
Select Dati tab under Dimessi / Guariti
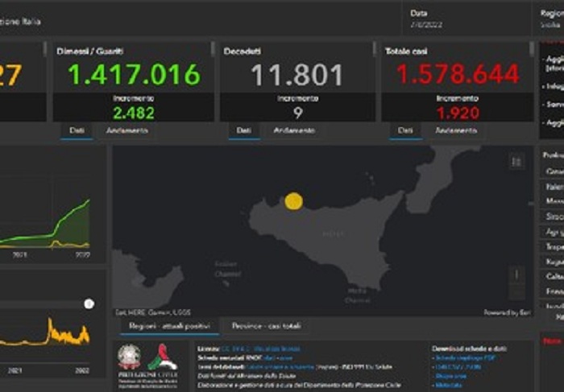(x=77, y=130)
